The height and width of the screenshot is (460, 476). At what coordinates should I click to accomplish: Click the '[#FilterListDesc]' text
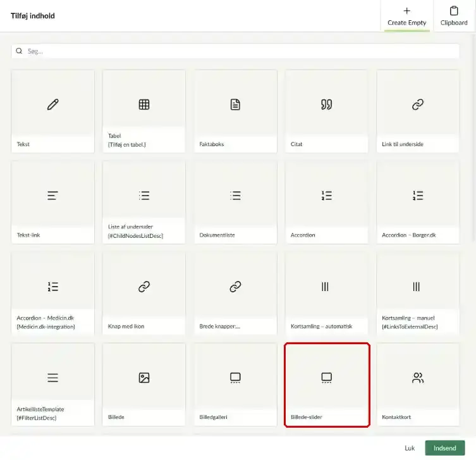[37, 418]
